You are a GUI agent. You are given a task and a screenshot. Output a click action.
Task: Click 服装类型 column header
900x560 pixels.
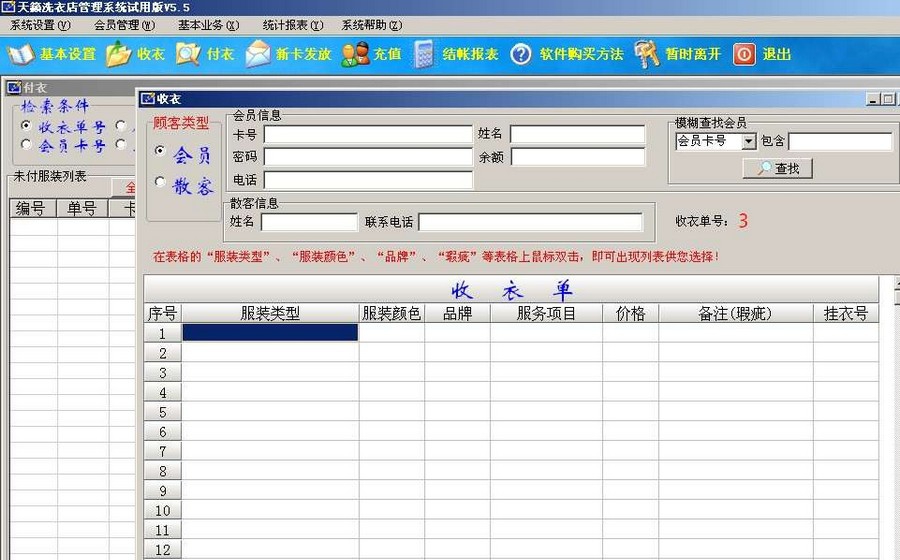point(270,313)
